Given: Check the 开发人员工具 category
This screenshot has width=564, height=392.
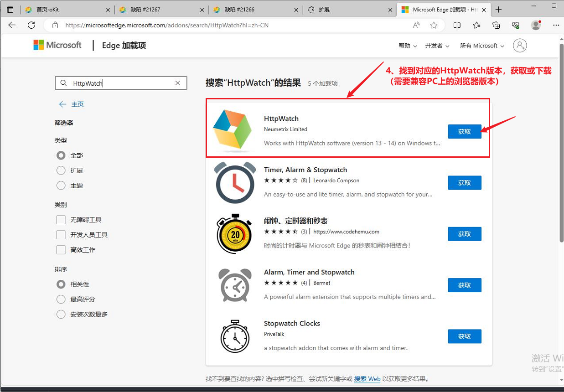Looking at the screenshot, I should pyautogui.click(x=61, y=235).
